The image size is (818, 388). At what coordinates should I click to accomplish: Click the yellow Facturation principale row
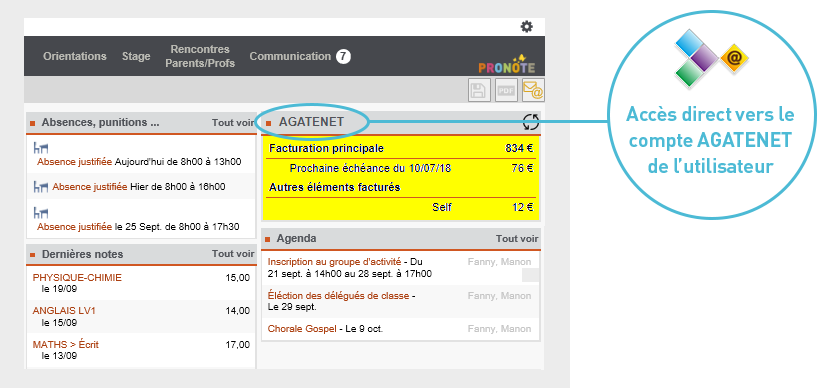(x=401, y=149)
